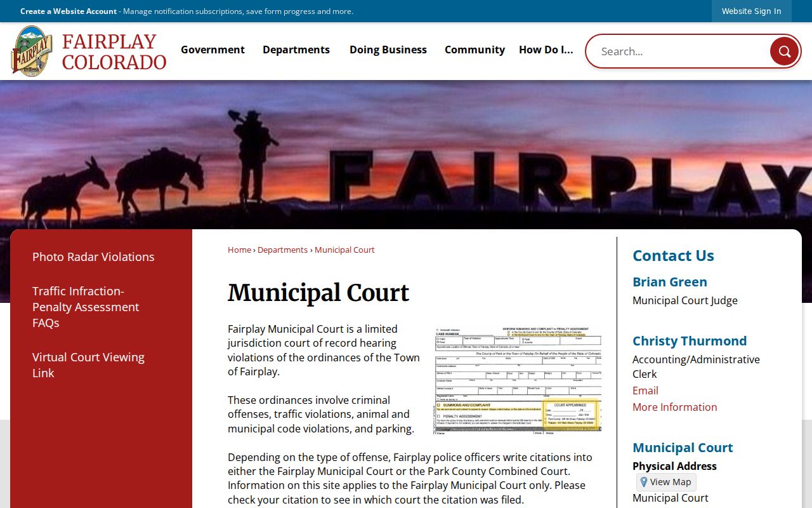Image resolution: width=812 pixels, height=508 pixels.
Task: Click the FAIRPLAY COLORADO site title text
Action: 114,51
